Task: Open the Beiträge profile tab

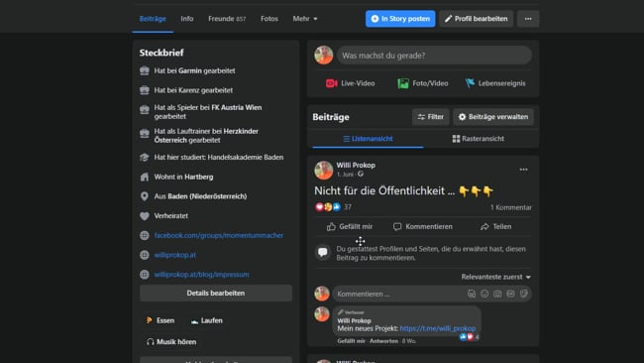Action: tap(153, 19)
